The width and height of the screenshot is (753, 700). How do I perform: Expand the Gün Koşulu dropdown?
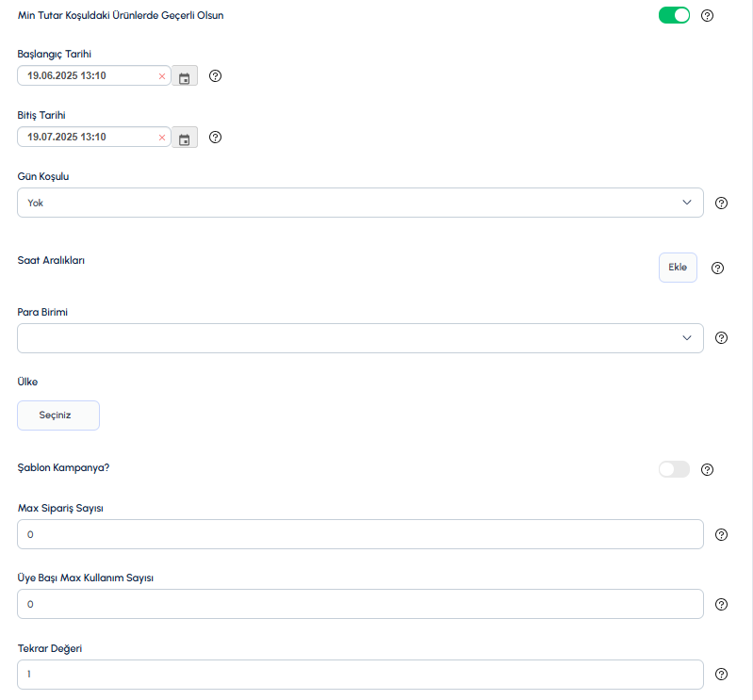(360, 203)
